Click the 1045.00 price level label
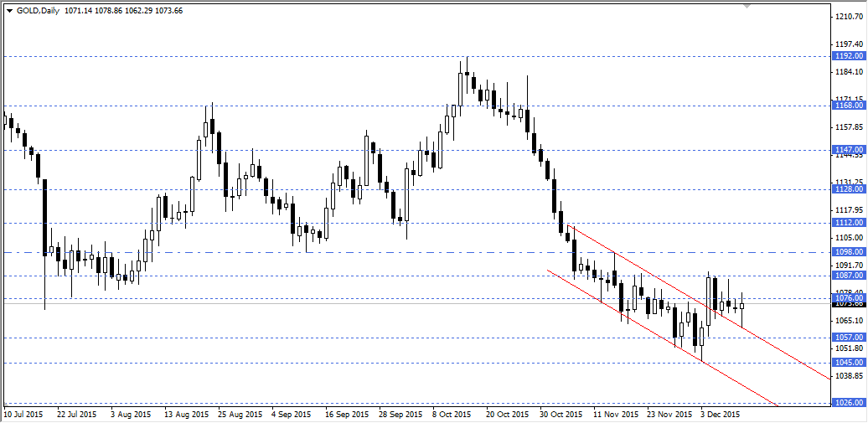Screen dimensions: 868x423 (849, 362)
